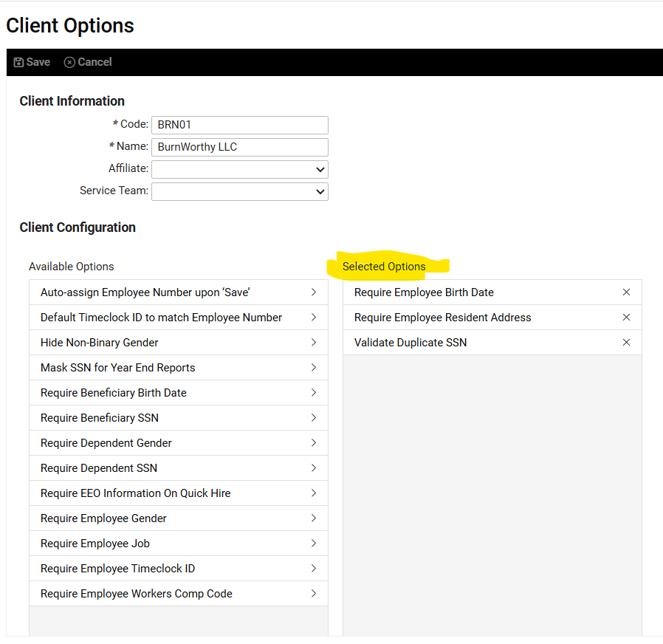The image size is (663, 644).
Task: Select Require Beneficiary SSN option
Action: 100,418
